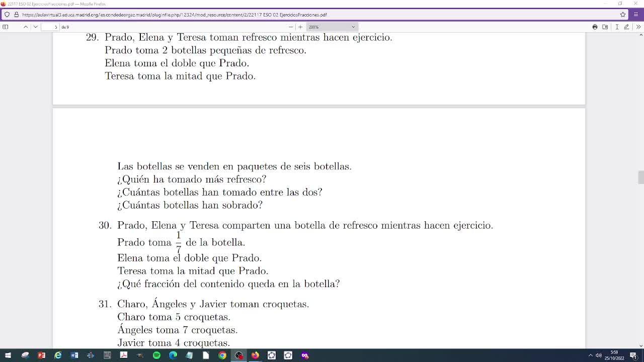Click the tracking protection shield icon
Image resolution: width=644 pixels, height=362 pixels.
7,15
